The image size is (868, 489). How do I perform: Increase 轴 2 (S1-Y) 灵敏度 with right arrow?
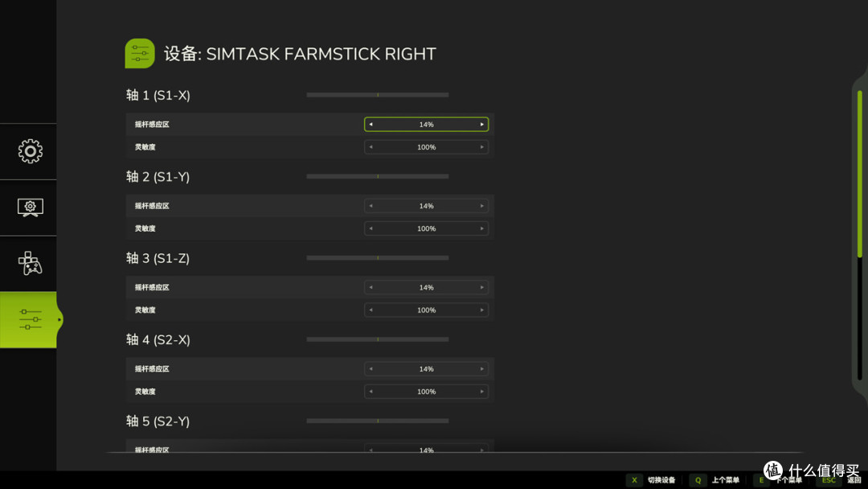pyautogui.click(x=481, y=228)
